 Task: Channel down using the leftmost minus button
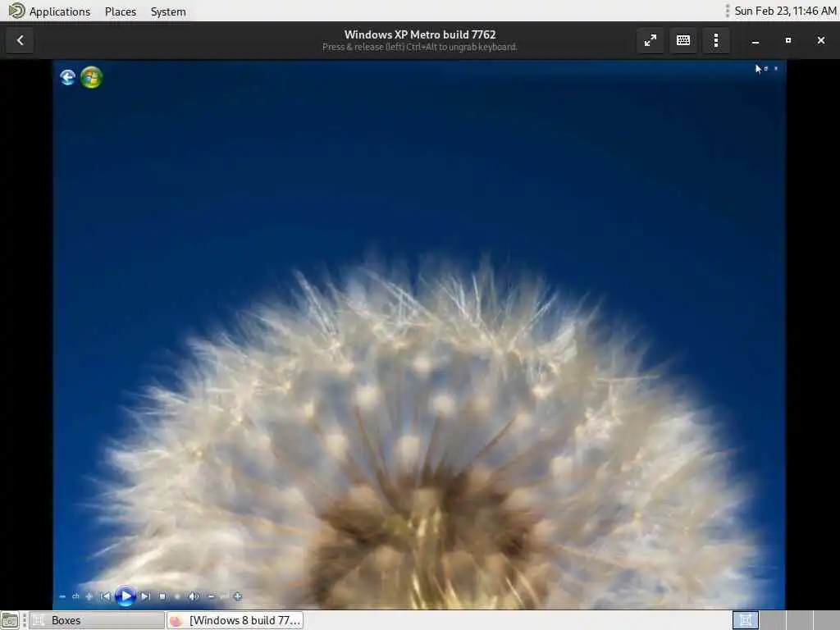click(x=62, y=596)
